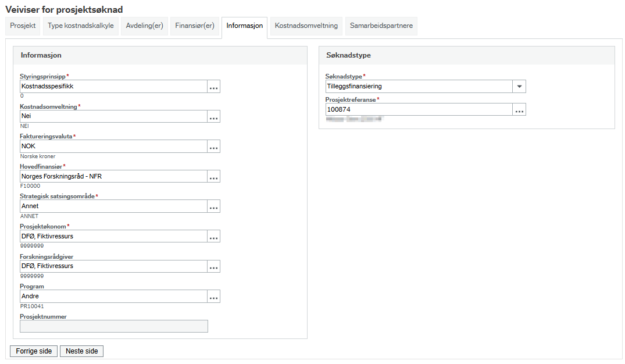Open lookup button for Program field
This screenshot has height=364, width=625.
pos(213,296)
